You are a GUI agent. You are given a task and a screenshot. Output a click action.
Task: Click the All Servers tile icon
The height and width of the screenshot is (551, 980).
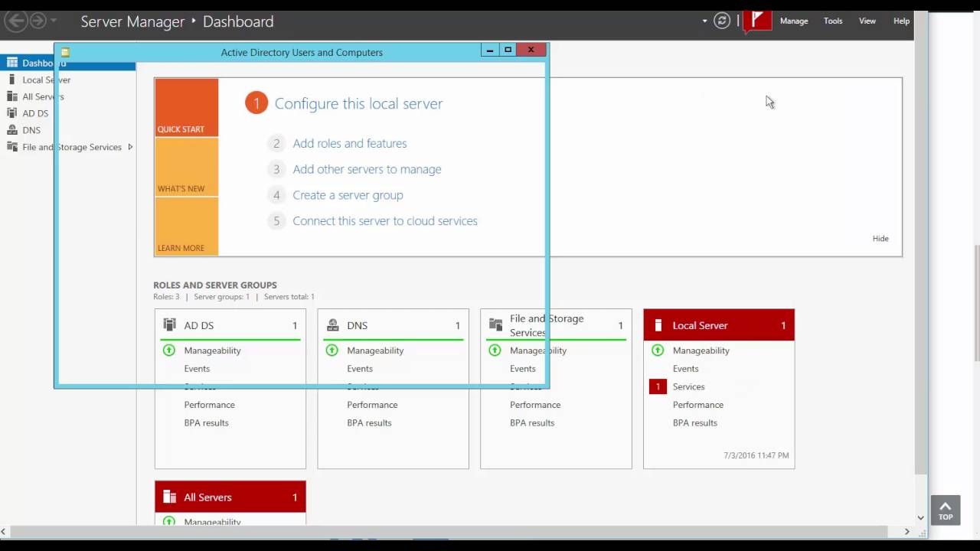169,497
